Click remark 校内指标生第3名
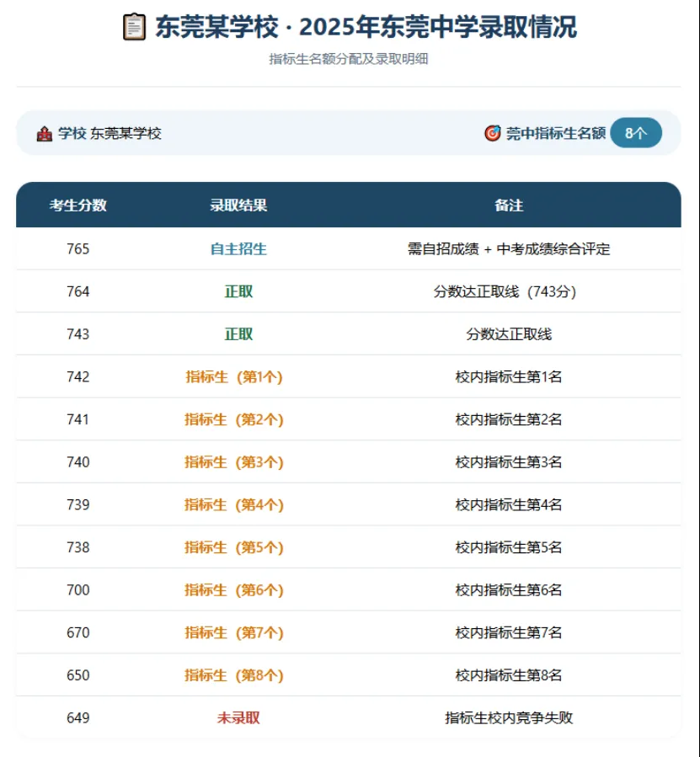This screenshot has height=757, width=700. pyautogui.click(x=509, y=462)
